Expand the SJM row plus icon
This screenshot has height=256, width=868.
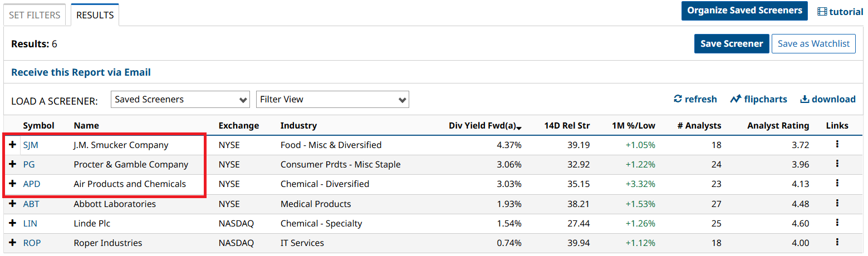pyautogui.click(x=13, y=145)
